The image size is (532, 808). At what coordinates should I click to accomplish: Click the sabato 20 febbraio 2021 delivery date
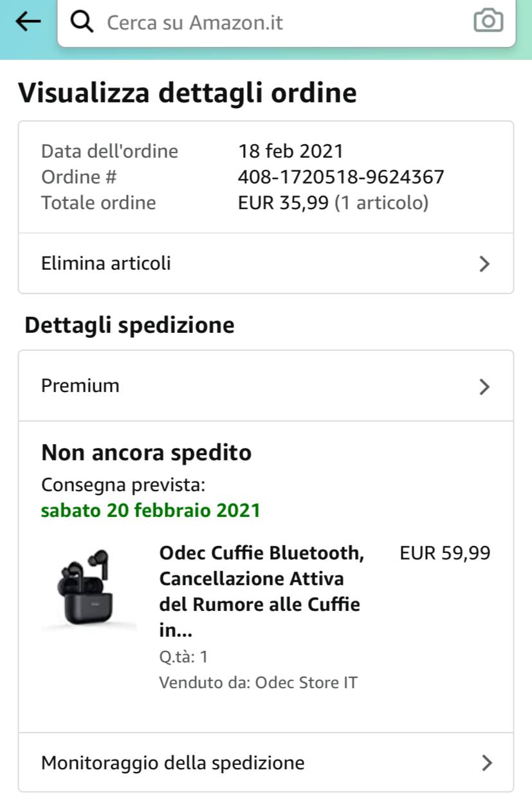click(x=151, y=511)
